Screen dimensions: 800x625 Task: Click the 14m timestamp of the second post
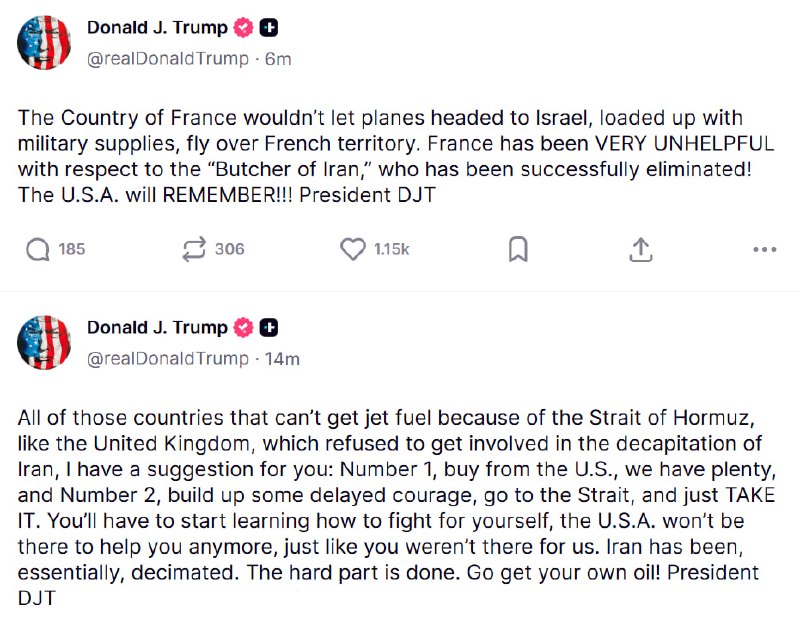coord(282,358)
